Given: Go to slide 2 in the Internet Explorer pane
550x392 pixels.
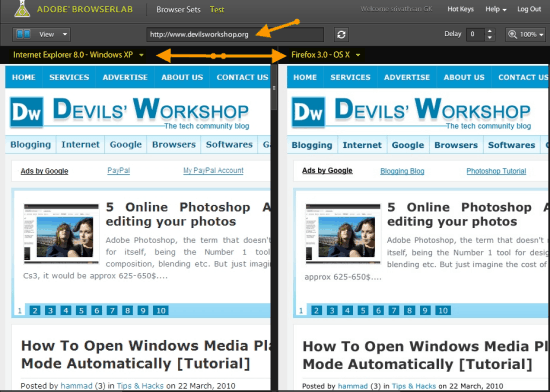Looking at the screenshot, I should [35, 310].
